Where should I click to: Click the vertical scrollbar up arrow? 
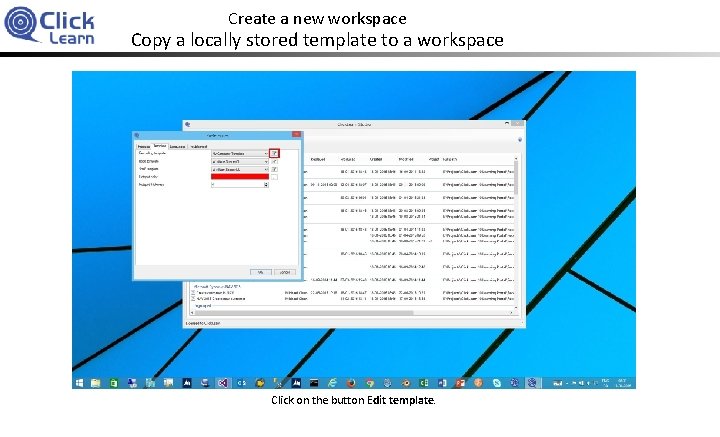click(516, 159)
